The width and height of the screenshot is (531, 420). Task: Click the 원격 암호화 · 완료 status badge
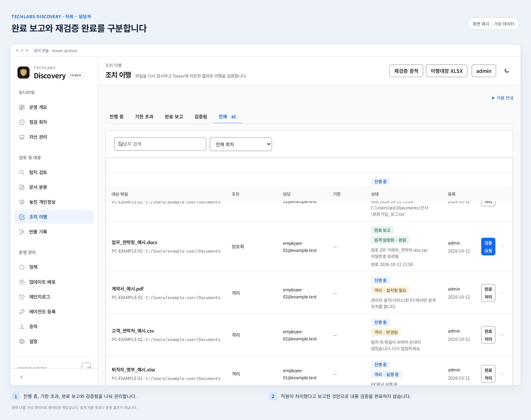point(390,240)
